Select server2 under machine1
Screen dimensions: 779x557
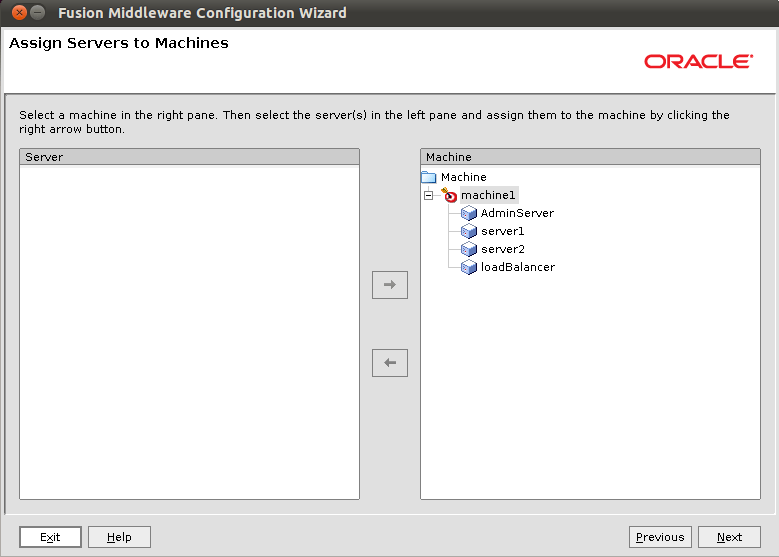(502, 249)
